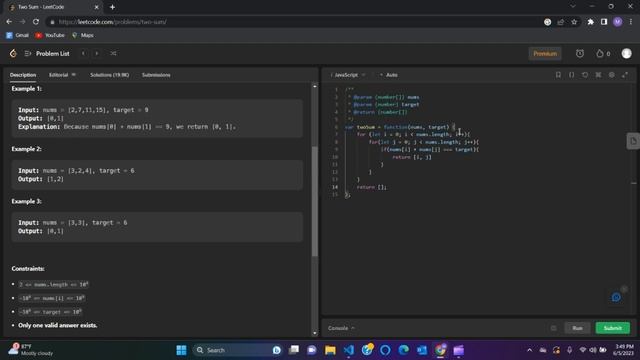Image resolution: width=640 pixels, height=360 pixels.
Task: Open editor settings gear icon
Action: tap(611, 75)
